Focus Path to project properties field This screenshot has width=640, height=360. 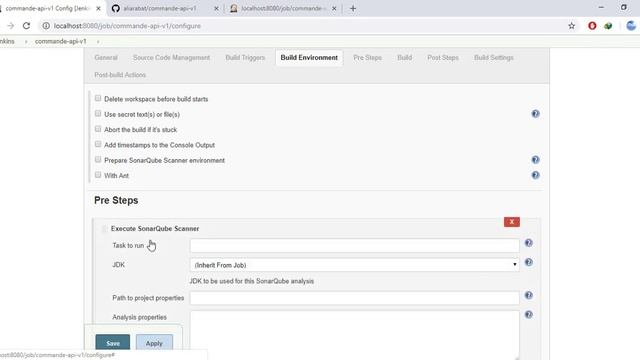pos(354,298)
